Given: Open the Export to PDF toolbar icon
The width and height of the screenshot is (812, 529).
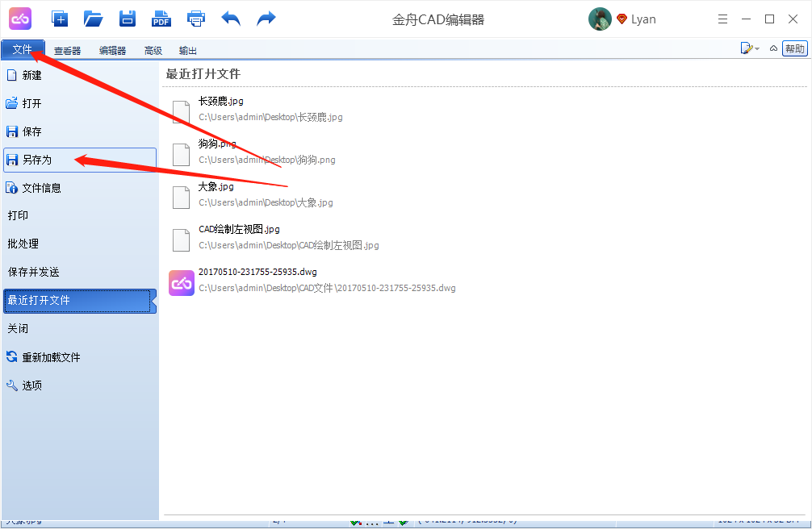Looking at the screenshot, I should click(x=161, y=18).
